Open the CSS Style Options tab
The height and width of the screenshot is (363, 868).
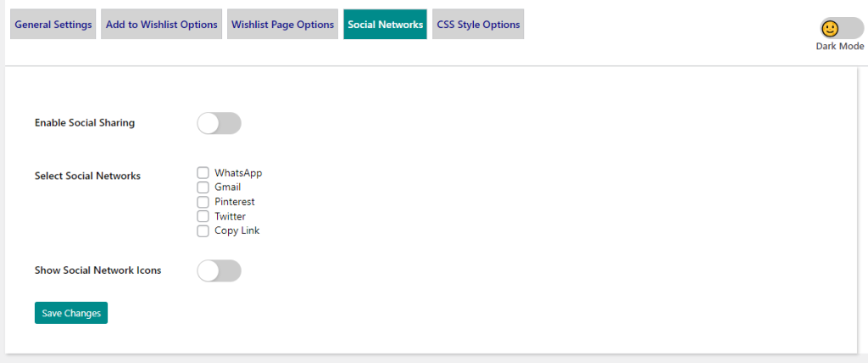pos(478,25)
